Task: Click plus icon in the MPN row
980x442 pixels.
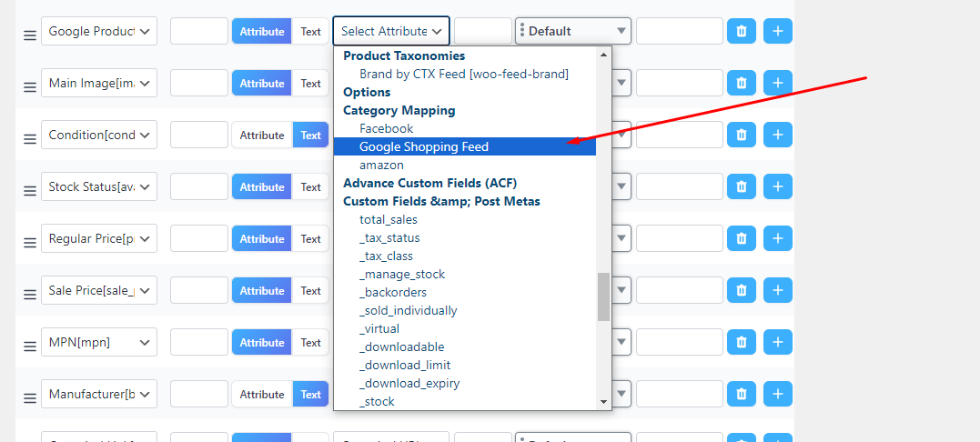Action: pos(777,342)
